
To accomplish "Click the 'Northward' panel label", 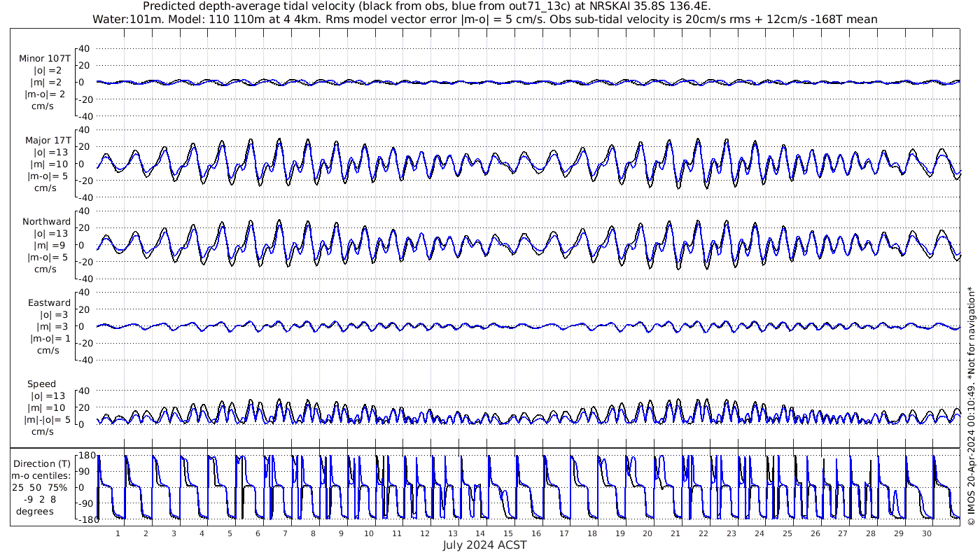I will (46, 222).
